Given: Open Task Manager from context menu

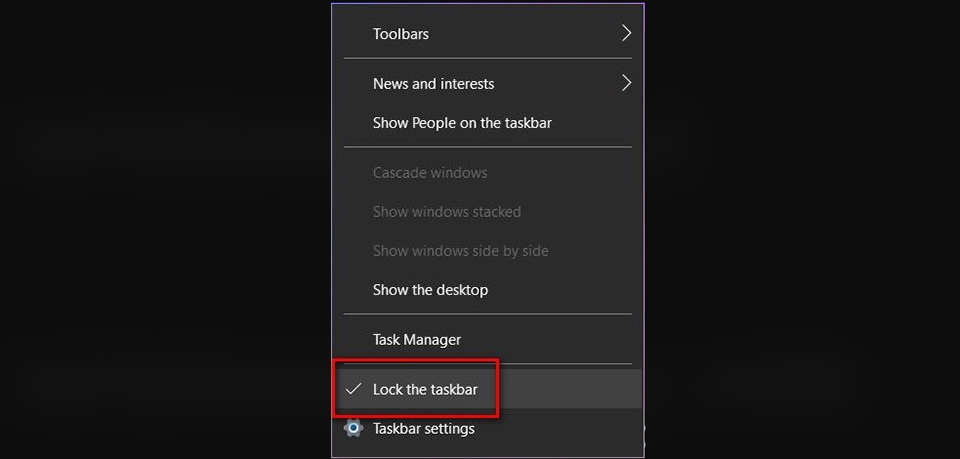Looking at the screenshot, I should [x=487, y=340].
